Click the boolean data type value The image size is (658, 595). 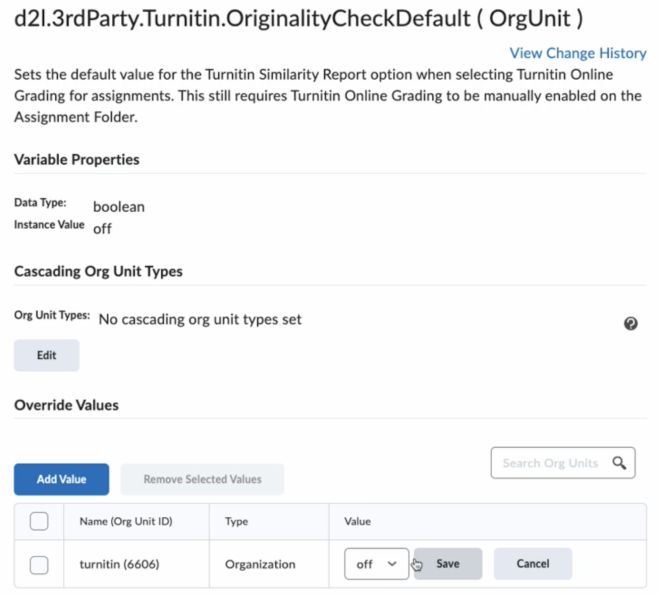pyautogui.click(x=119, y=207)
